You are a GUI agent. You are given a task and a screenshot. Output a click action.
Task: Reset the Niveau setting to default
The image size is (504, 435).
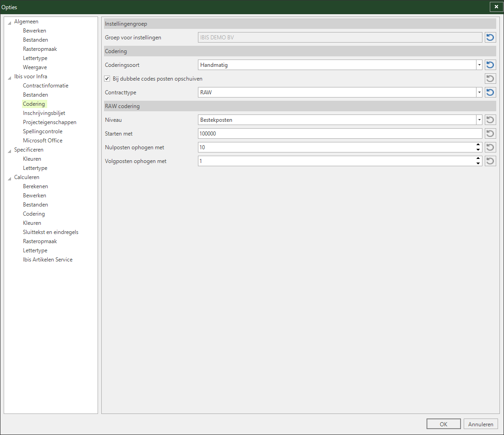(490, 120)
